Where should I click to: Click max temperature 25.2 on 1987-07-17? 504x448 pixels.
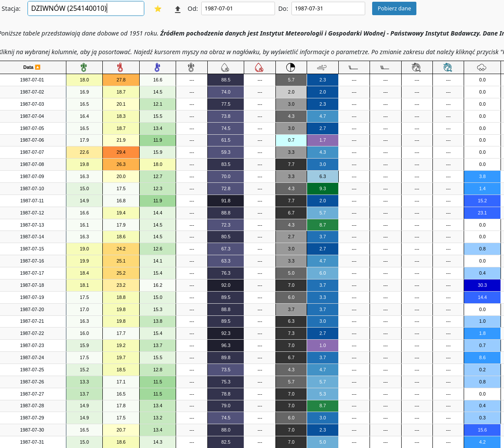tap(121, 273)
